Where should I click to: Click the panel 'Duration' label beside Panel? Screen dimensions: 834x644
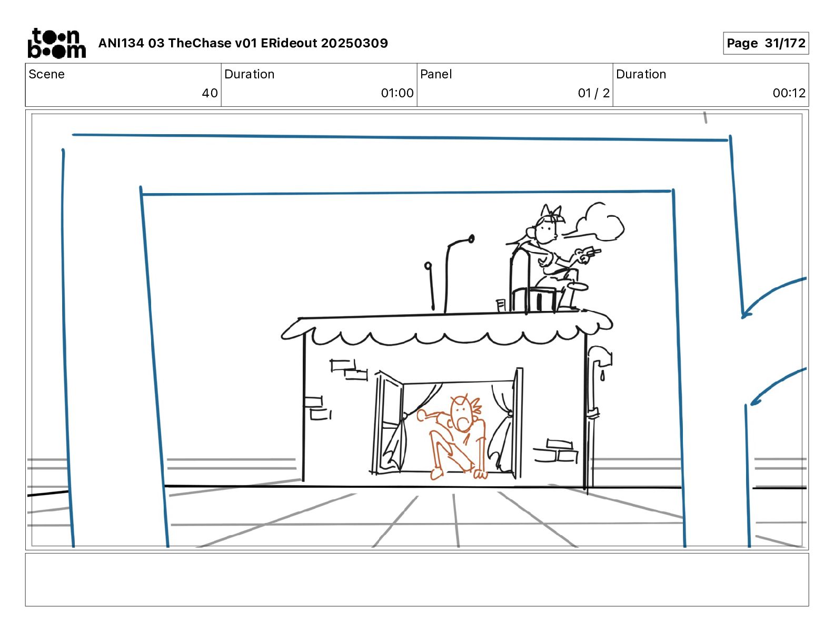coord(641,74)
